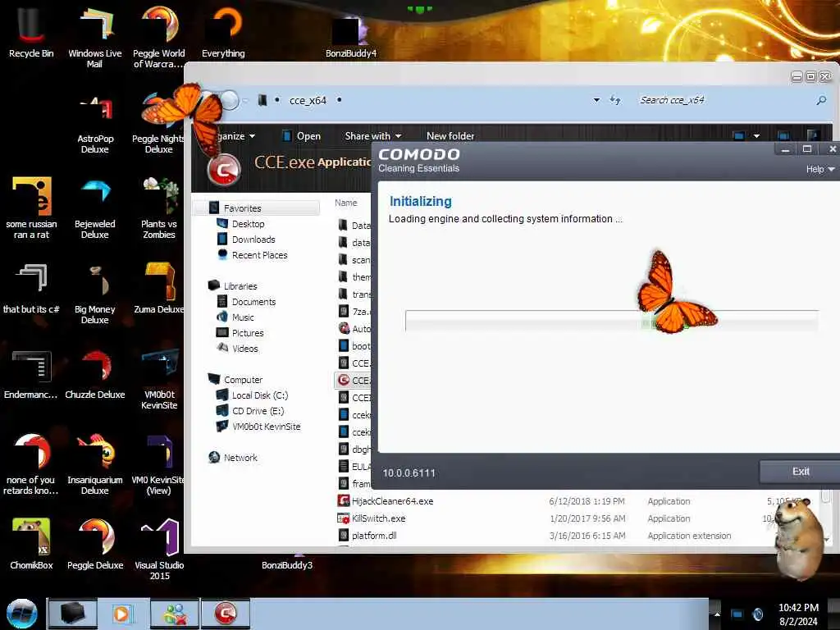Show hidden system tray icons
840x630 pixels.
[717, 614]
